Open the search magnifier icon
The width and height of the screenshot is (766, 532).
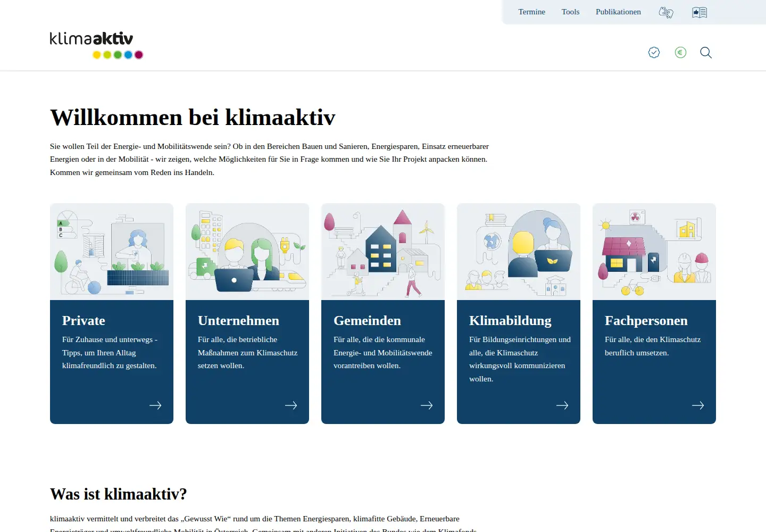tap(706, 52)
